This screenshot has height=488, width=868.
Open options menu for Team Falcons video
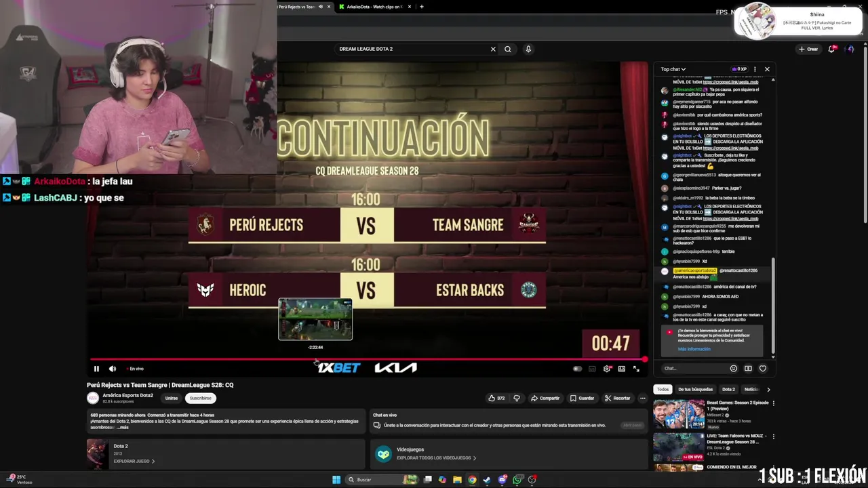click(773, 436)
